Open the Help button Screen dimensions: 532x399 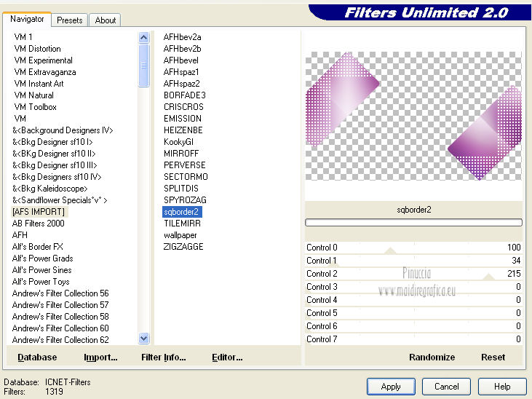coord(502,387)
